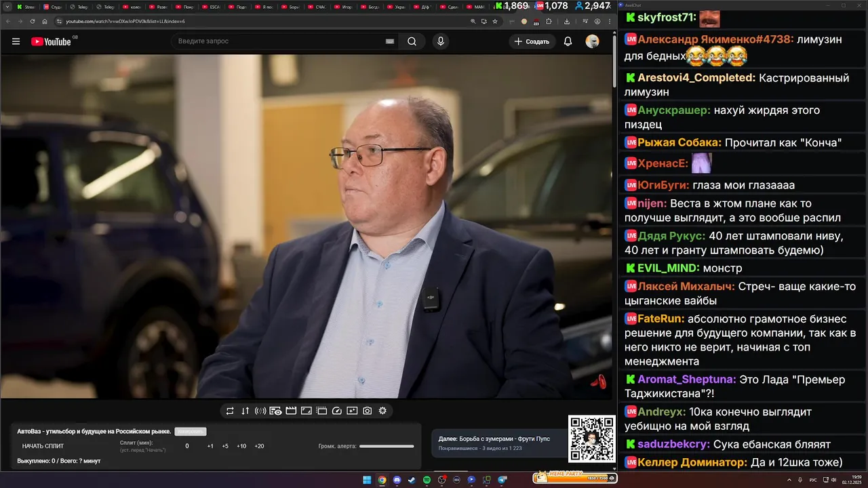Screen dimensions: 868x488
Task: Click the dashed window icon in toolbar
Action: tap(321, 411)
